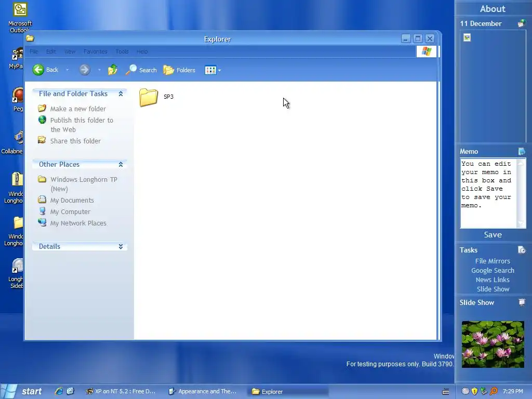This screenshot has width=532, height=399.
Task: Collapse the File and Folder Tasks panel
Action: pyautogui.click(x=121, y=94)
